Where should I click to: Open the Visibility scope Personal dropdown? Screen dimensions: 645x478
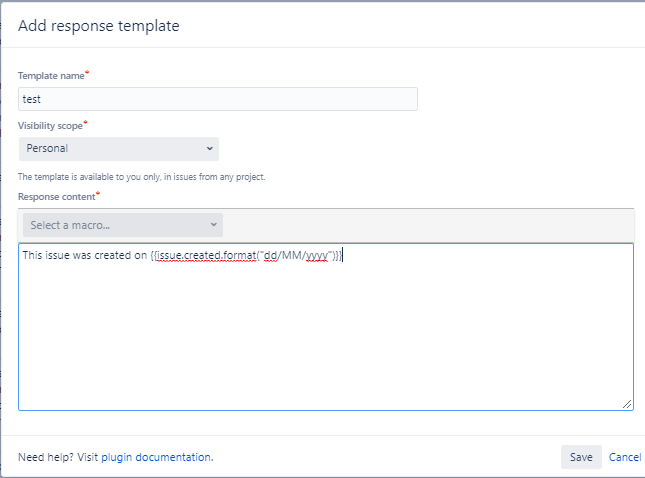[x=118, y=149]
